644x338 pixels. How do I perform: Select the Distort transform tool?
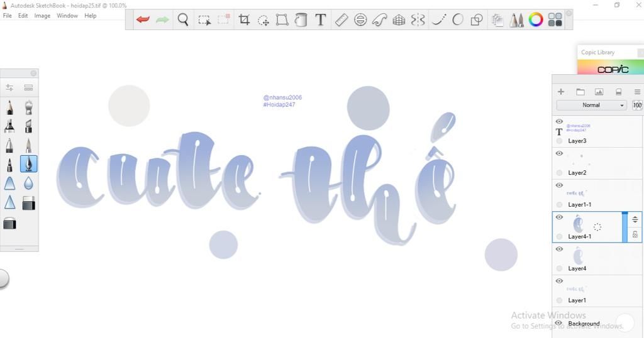pyautogui.click(x=282, y=19)
